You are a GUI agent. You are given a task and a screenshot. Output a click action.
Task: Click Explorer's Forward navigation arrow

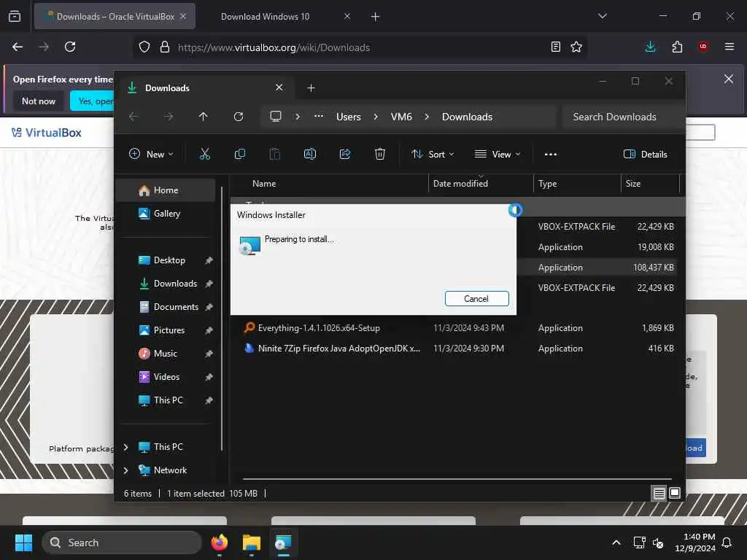tap(169, 117)
